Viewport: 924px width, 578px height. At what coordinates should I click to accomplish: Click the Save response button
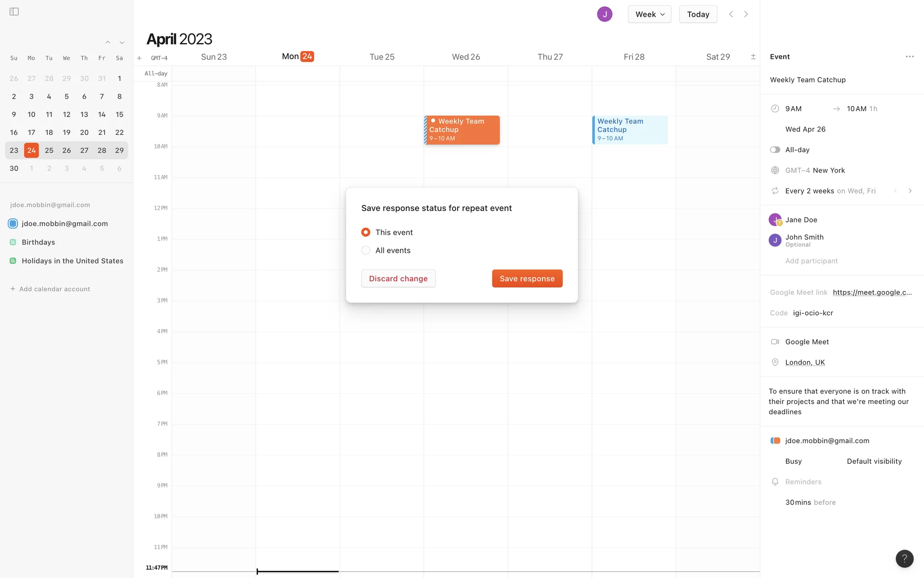click(x=527, y=278)
